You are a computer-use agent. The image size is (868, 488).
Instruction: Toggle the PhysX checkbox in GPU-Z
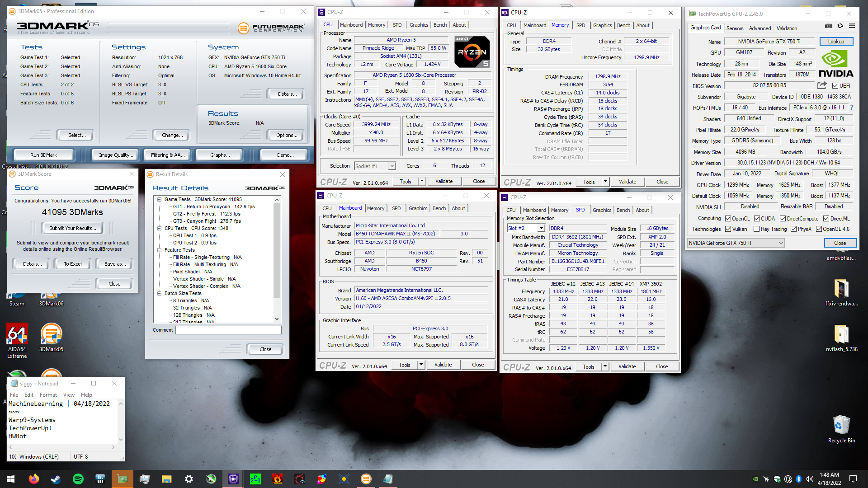click(x=793, y=229)
